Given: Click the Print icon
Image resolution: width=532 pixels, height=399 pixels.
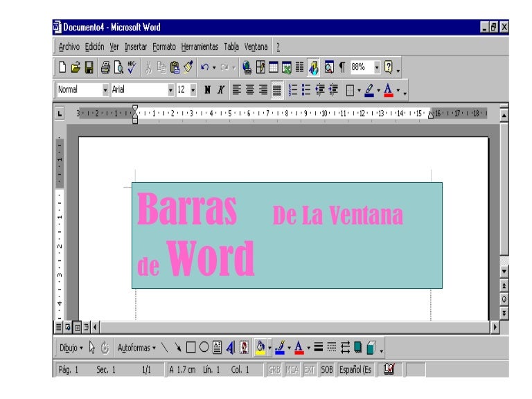Looking at the screenshot, I should click(x=105, y=68).
